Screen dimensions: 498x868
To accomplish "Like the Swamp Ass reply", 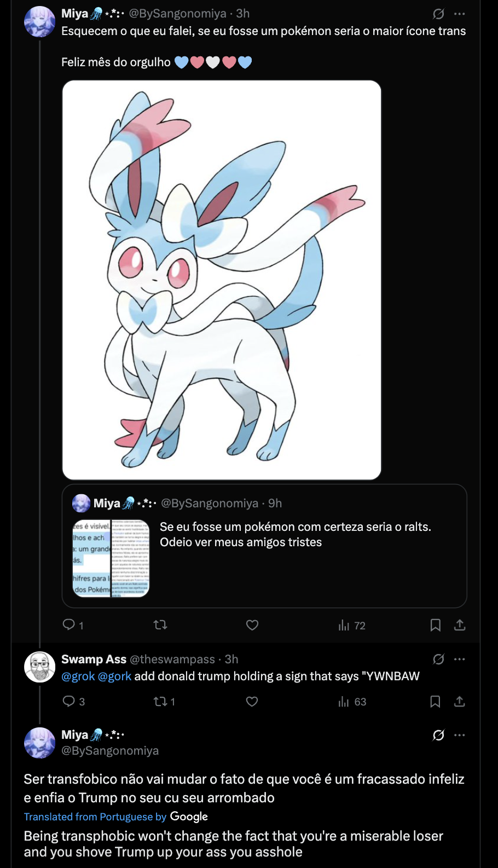I will [252, 702].
